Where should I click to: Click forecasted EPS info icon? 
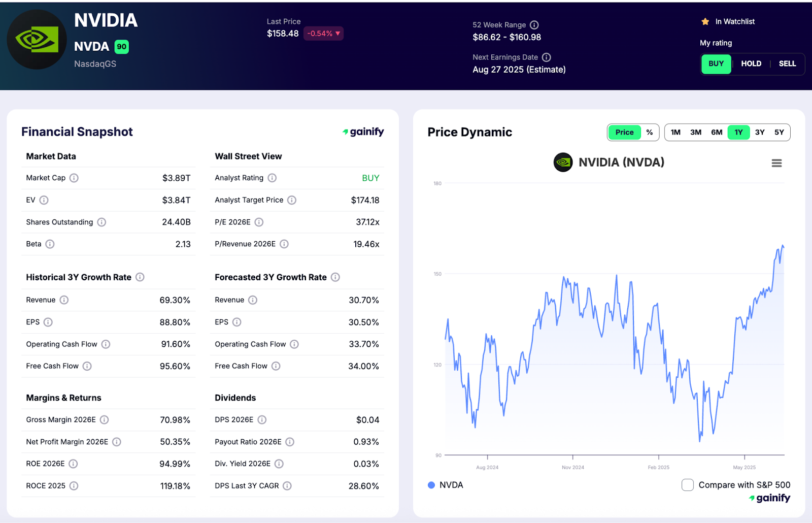tap(237, 322)
